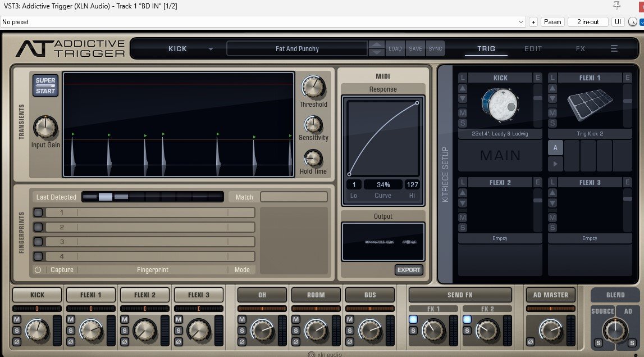Click the kick drum image thumbnail
The width and height of the screenshot is (644, 357).
500,106
